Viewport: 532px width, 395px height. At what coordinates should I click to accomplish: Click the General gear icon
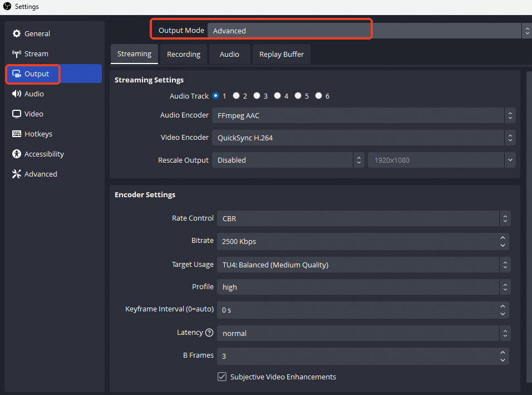pyautogui.click(x=16, y=33)
